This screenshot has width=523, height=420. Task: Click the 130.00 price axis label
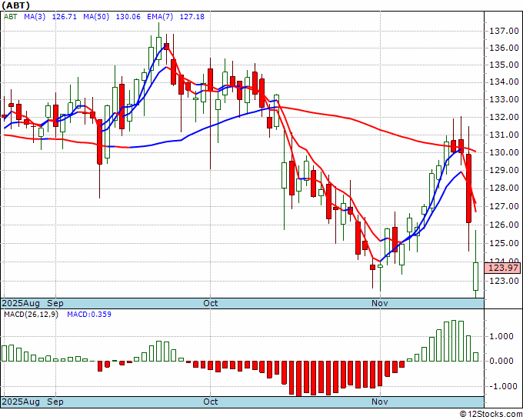[504, 152]
